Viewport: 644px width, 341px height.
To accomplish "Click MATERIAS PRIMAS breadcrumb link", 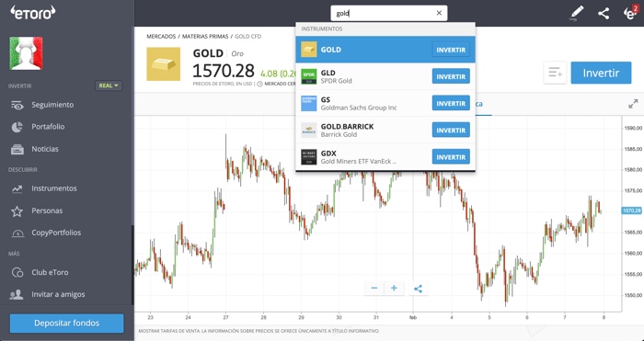I will coord(205,37).
